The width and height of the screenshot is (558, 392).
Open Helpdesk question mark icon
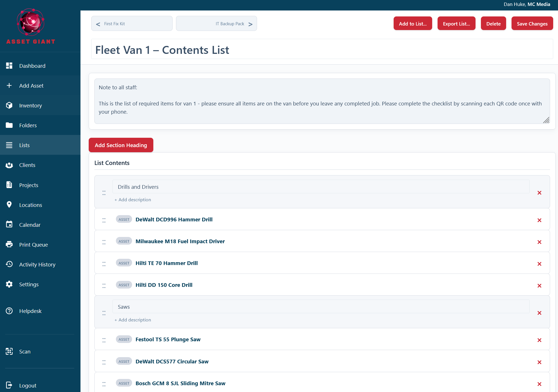(9, 311)
